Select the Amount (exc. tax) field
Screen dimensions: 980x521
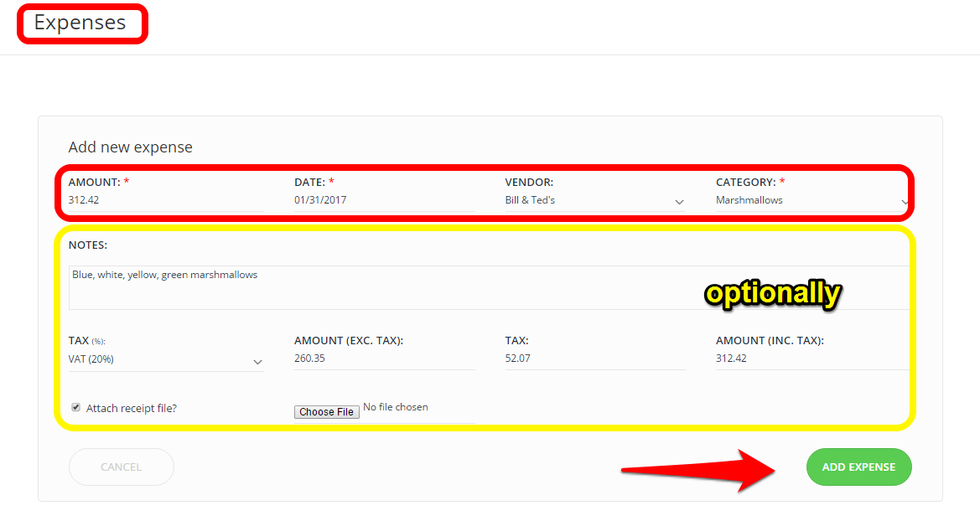pos(383,359)
